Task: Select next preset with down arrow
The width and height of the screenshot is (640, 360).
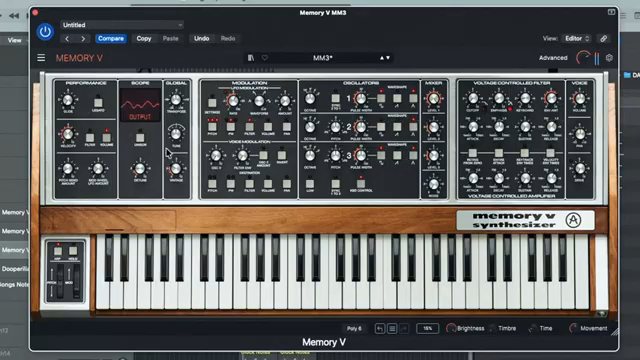Action: pyautogui.click(x=388, y=58)
